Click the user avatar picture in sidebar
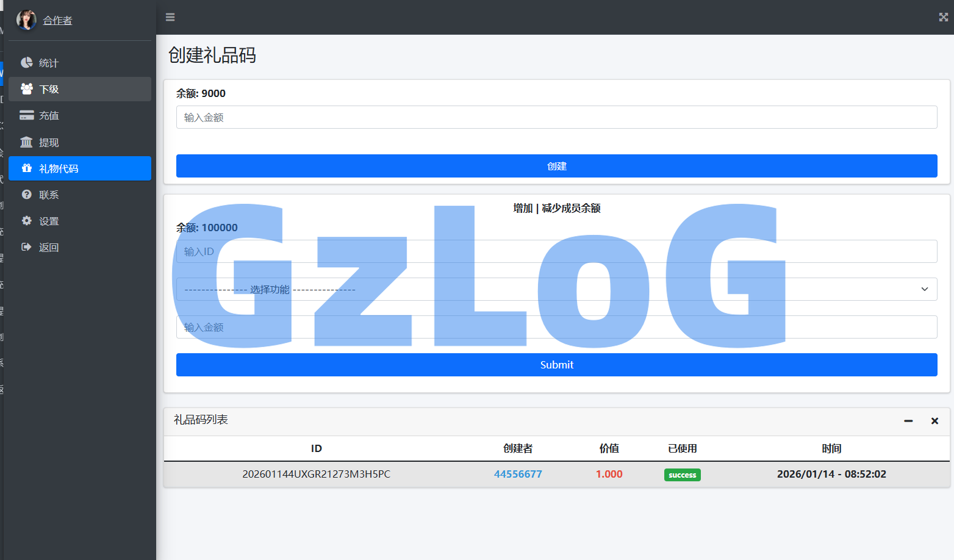The image size is (954, 560). (x=26, y=20)
